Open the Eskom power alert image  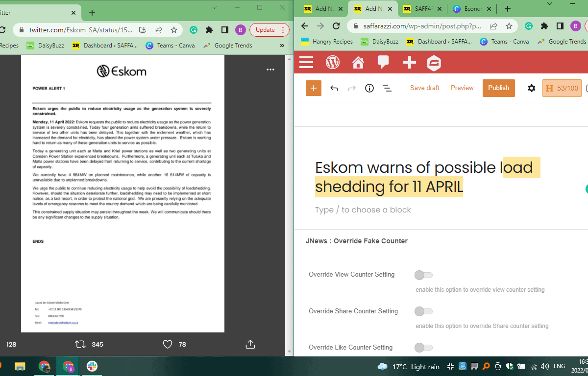[122, 193]
